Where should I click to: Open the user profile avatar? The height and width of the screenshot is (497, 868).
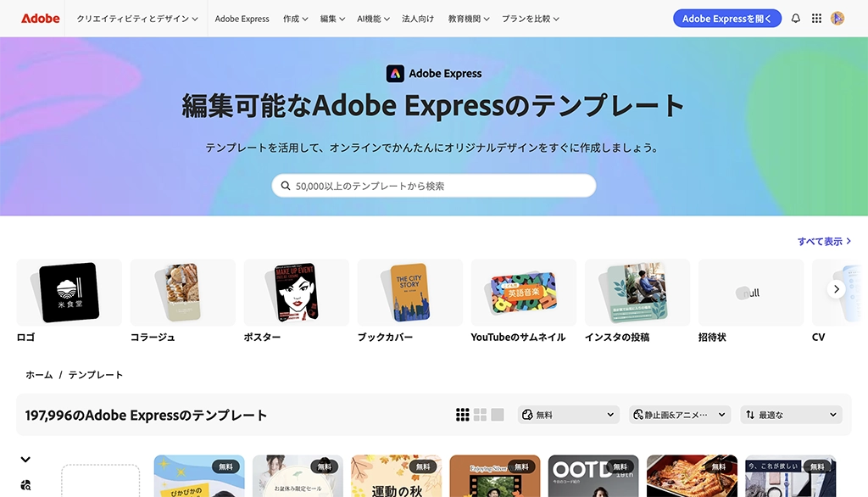(x=837, y=18)
